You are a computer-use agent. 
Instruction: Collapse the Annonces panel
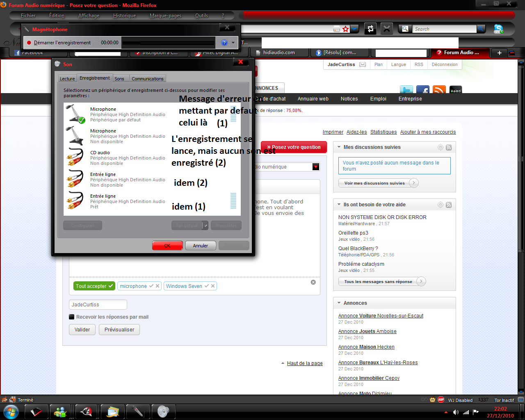(x=339, y=303)
